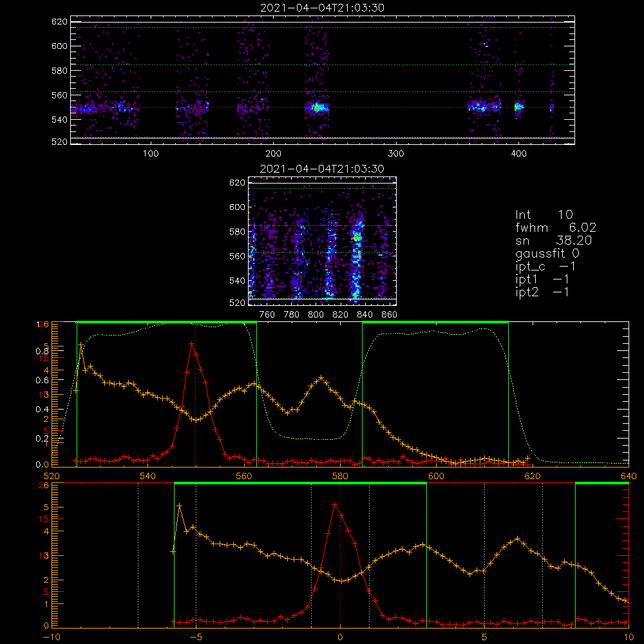Click the "100" x-axis label of top spectrogram
The image size is (644, 644).
point(151,154)
